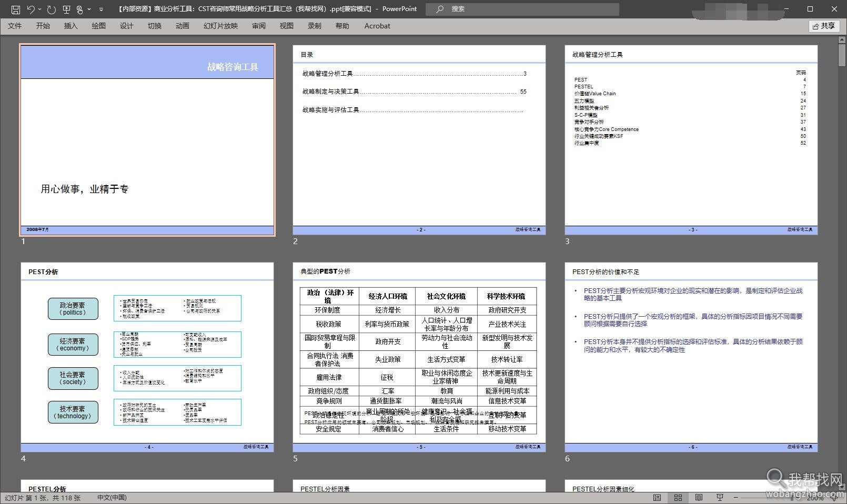This screenshot has height=504, width=847.
Task: Start Slide Show icon in status bar
Action: click(x=720, y=498)
